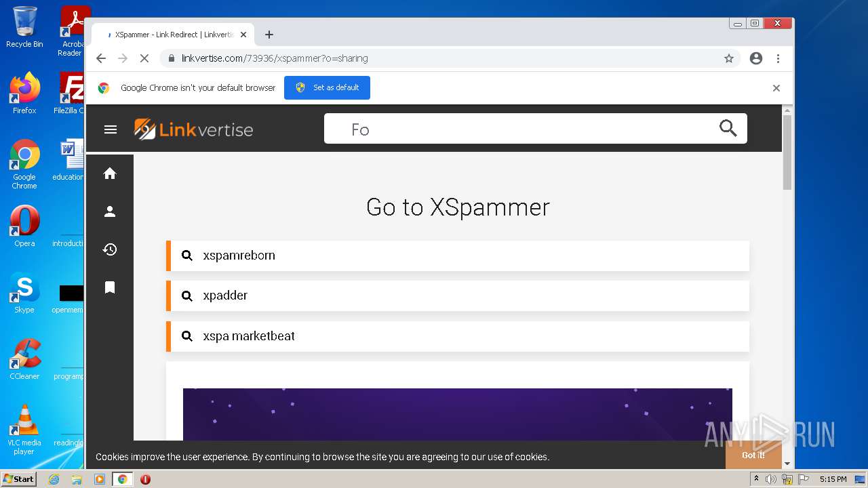Open Chrome profile account icon
This screenshot has height=488, width=868.
756,58
